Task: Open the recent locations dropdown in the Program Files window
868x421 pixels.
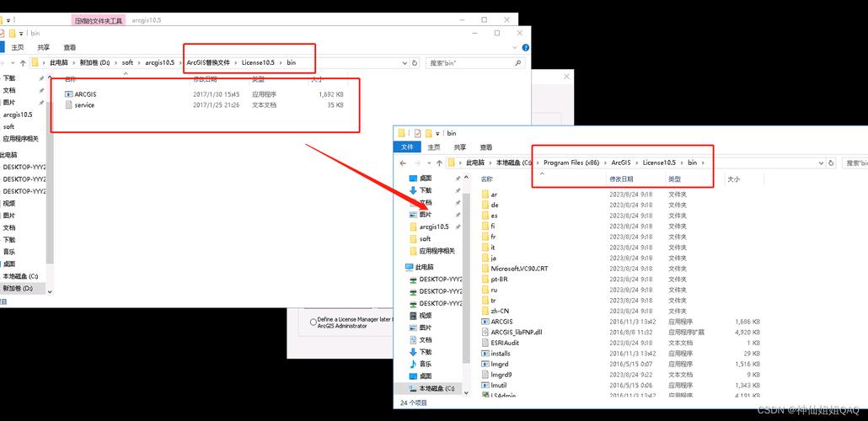Action: point(428,163)
